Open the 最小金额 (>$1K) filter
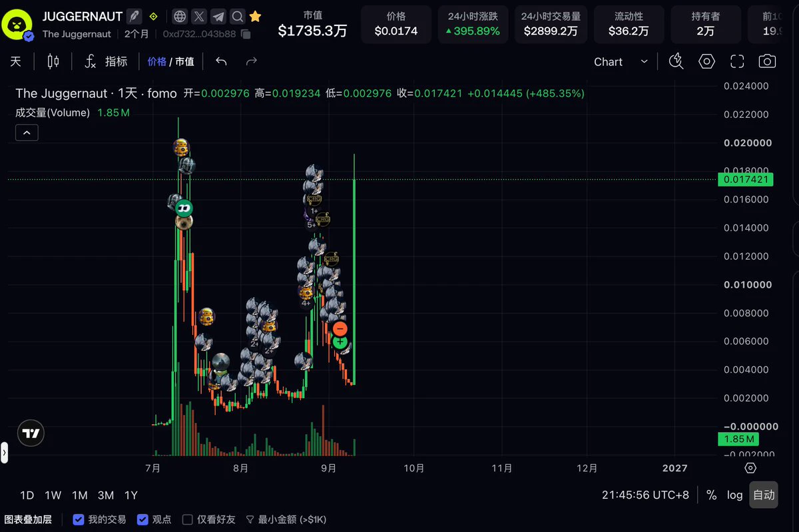Image resolution: width=799 pixels, height=532 pixels. [x=286, y=519]
